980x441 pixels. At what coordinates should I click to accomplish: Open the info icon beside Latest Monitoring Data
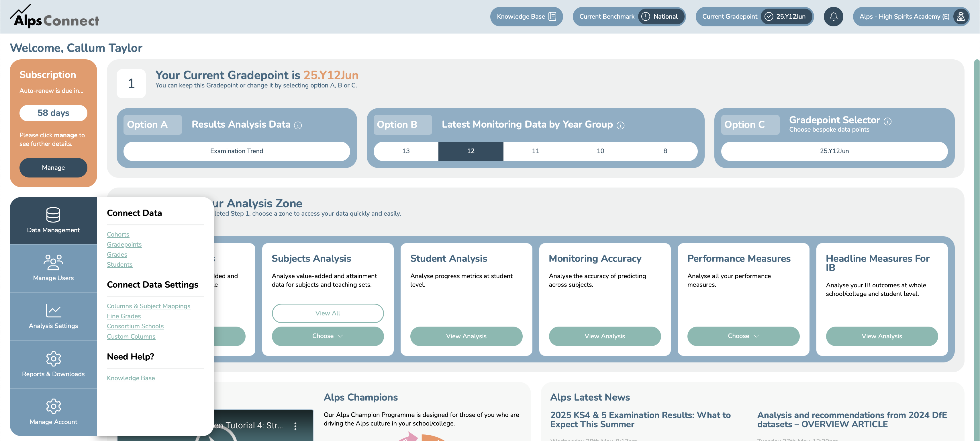620,125
